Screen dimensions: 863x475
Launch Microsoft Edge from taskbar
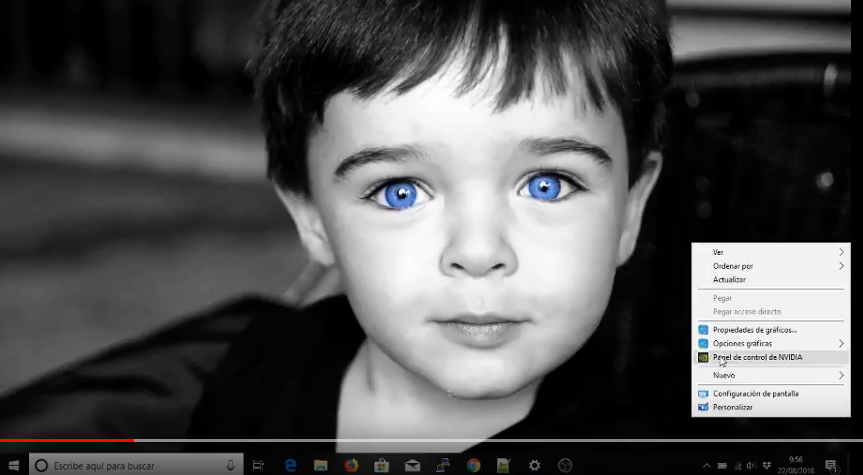291,465
